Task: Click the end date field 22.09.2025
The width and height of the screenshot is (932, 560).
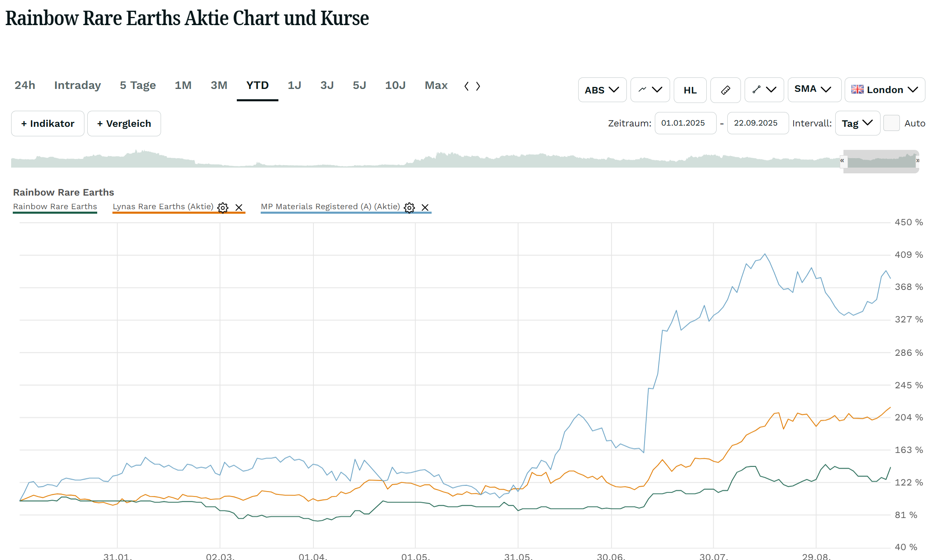Action: point(758,123)
